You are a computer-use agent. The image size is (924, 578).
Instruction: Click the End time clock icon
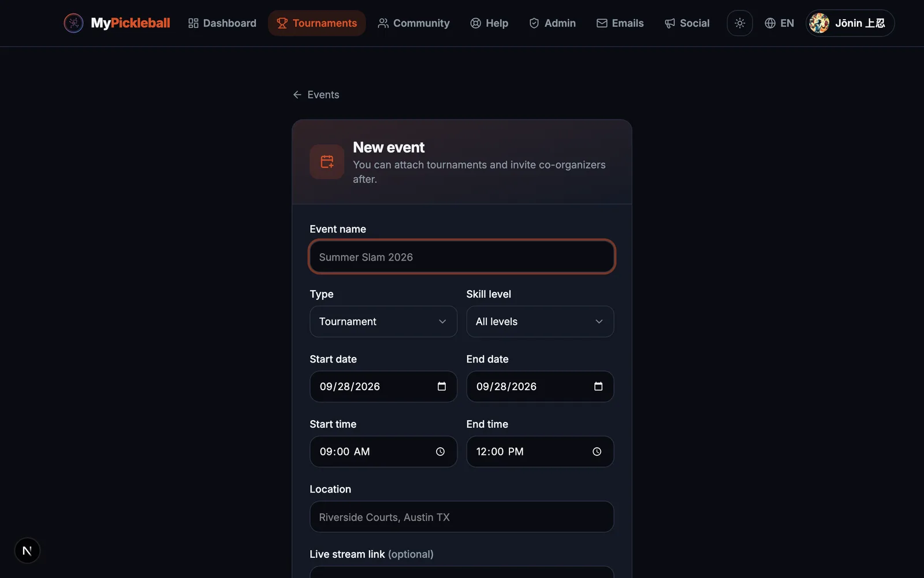click(597, 452)
